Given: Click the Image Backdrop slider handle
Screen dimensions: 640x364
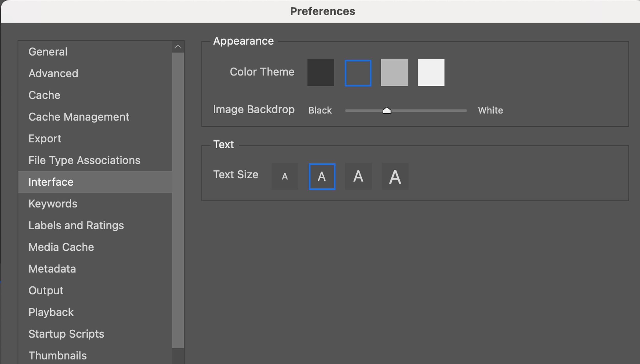Looking at the screenshot, I should click(387, 111).
